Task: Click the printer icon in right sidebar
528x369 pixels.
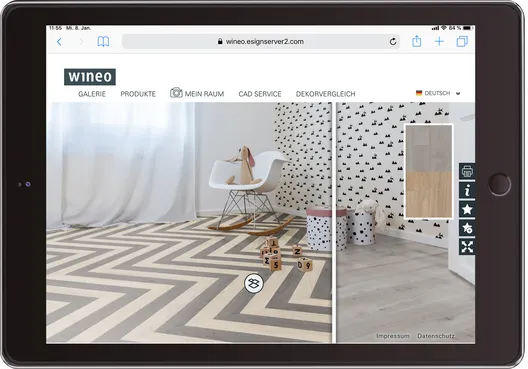Action: pyautogui.click(x=467, y=172)
